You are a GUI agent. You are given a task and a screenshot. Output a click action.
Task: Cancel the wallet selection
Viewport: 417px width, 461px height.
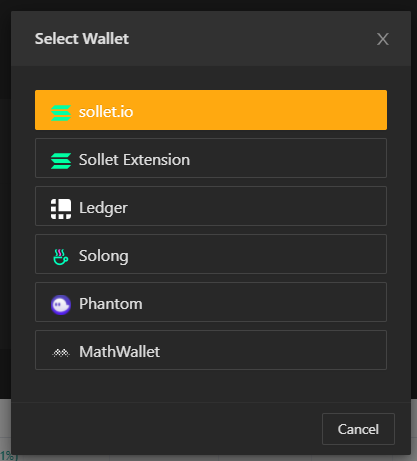click(358, 429)
